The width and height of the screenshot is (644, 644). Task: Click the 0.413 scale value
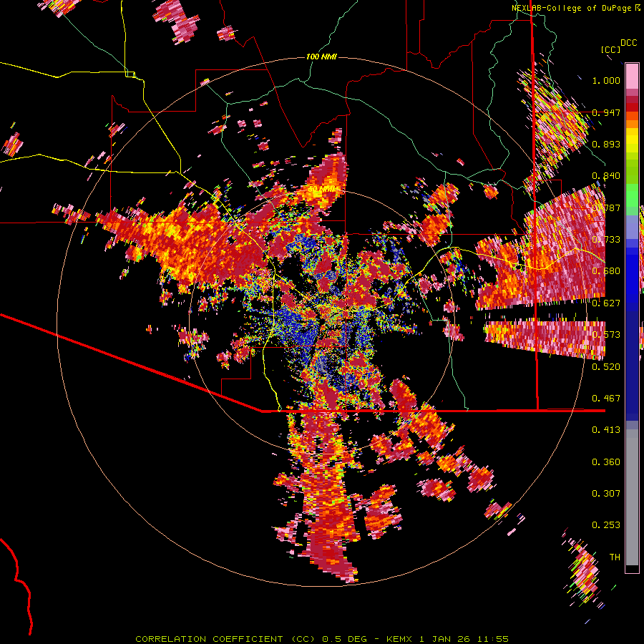click(x=606, y=430)
